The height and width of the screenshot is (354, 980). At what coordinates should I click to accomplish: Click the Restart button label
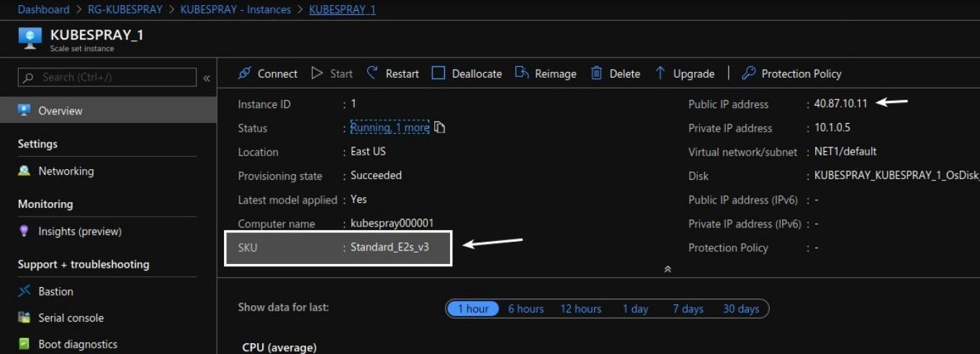[402, 73]
